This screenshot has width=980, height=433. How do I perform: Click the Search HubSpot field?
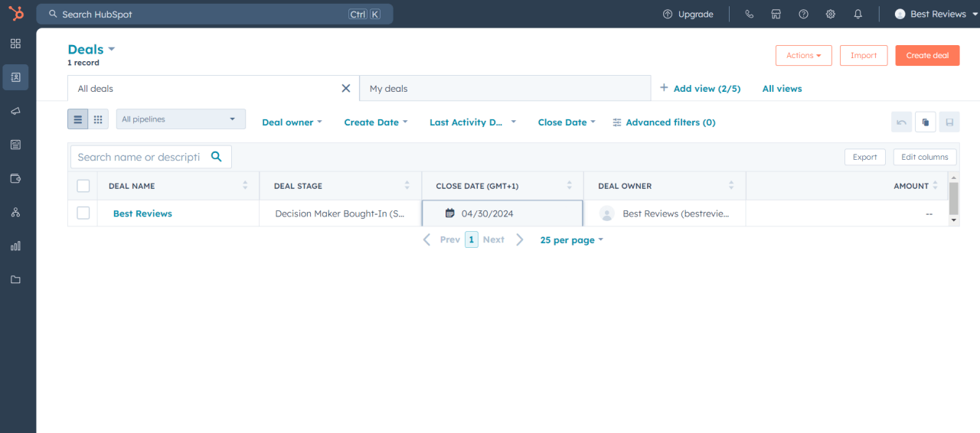(214, 14)
